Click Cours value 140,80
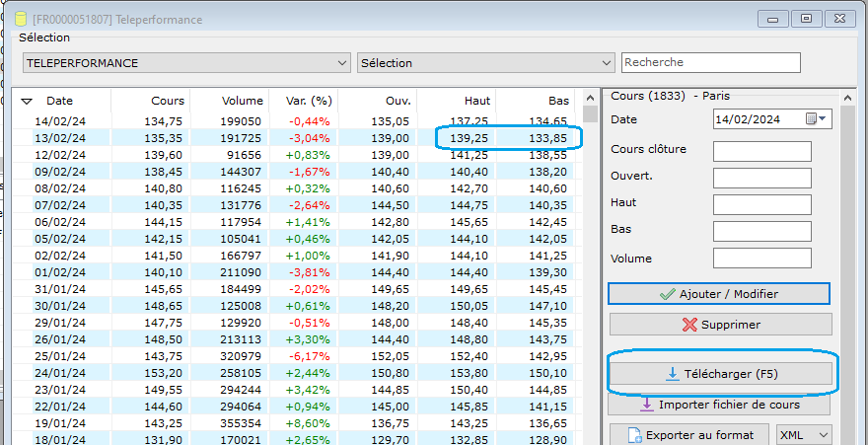The width and height of the screenshot is (868, 445). (x=164, y=188)
